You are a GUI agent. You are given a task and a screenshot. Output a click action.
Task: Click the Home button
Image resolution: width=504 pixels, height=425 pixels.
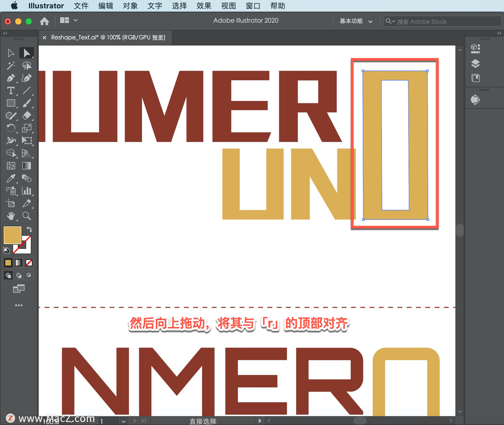click(x=44, y=21)
